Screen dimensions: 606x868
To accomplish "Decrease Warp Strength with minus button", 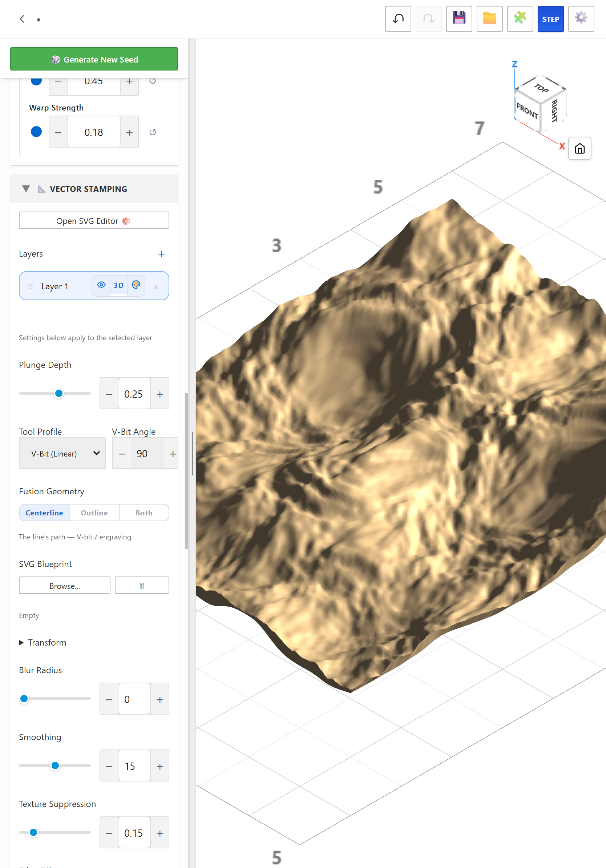I will click(x=58, y=132).
